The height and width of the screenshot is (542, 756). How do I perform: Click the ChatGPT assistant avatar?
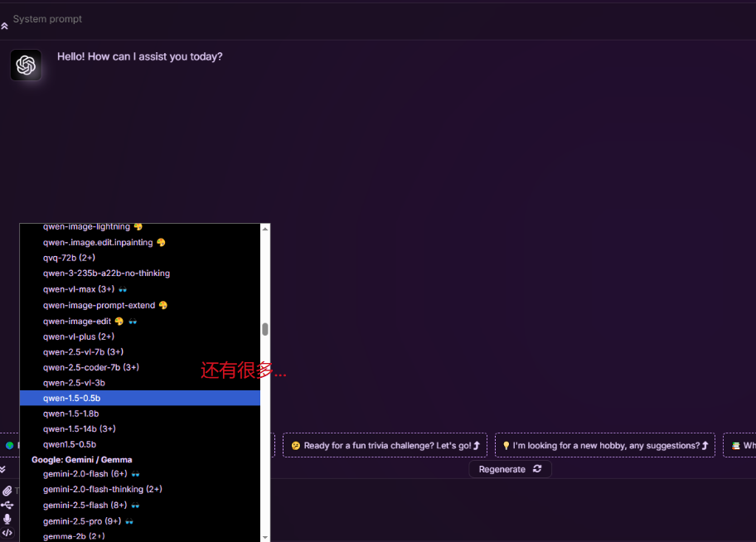pos(26,65)
